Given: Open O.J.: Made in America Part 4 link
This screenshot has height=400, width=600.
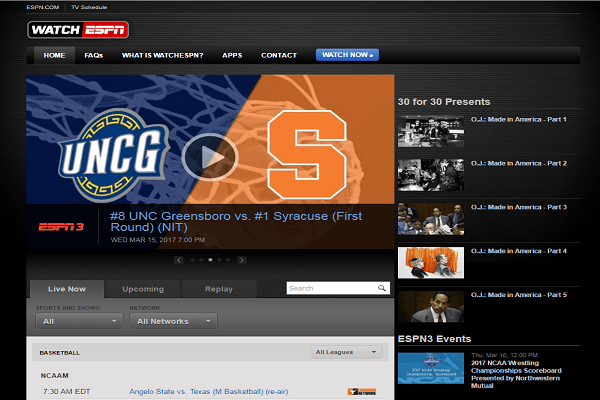Looking at the screenshot, I should click(x=519, y=251).
